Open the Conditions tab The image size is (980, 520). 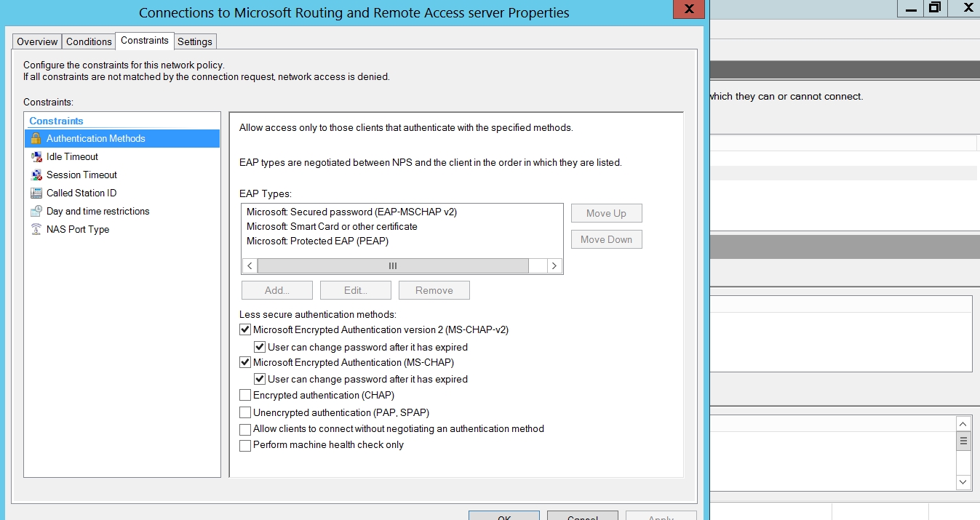pyautogui.click(x=89, y=41)
